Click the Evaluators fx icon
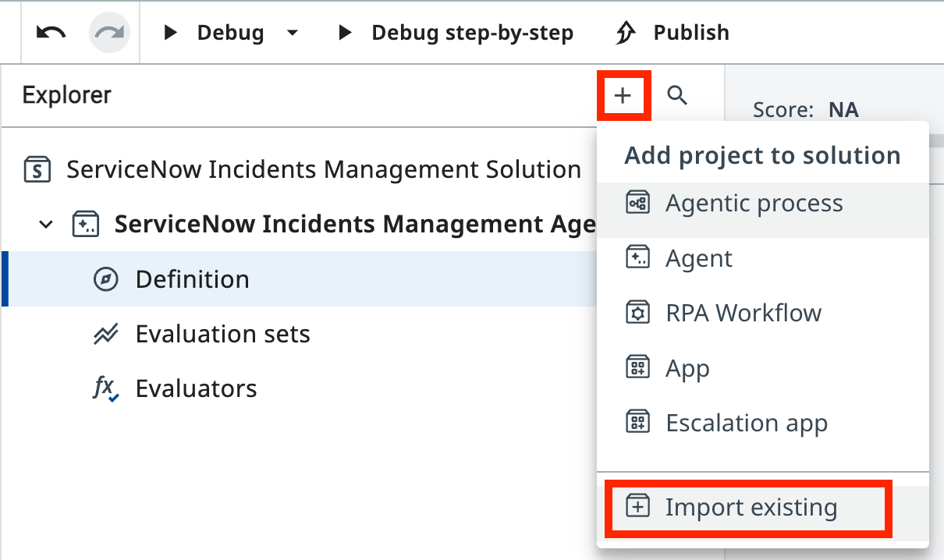 [105, 388]
